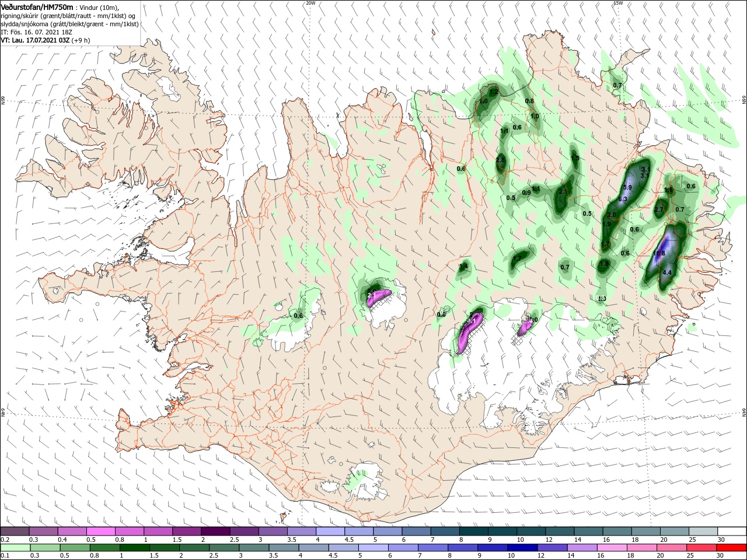
Task: Click the 0.9 precipitation value on the map
Action: (x=526, y=193)
